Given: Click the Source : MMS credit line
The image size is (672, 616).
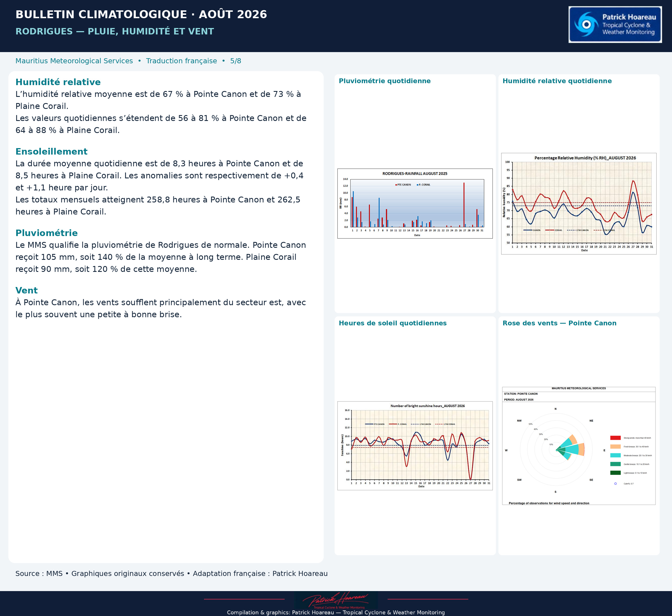Looking at the screenshot, I should pos(171,573).
